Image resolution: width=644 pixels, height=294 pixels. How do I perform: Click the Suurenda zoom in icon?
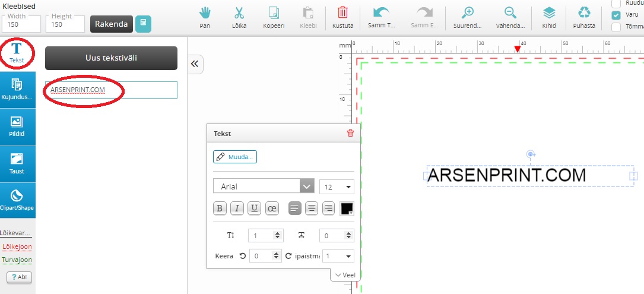click(468, 14)
